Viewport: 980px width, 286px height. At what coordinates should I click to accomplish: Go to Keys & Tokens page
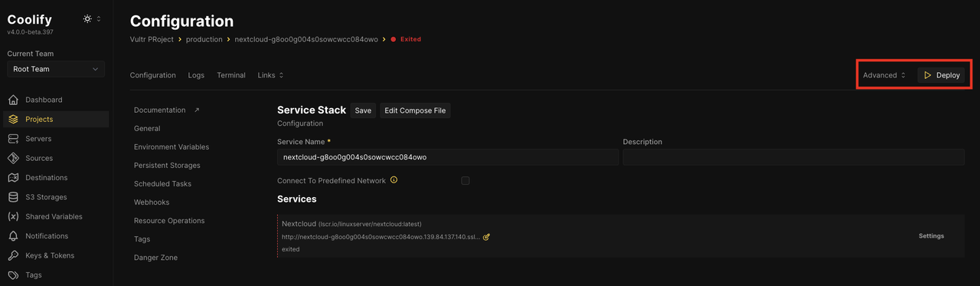[x=51, y=255]
